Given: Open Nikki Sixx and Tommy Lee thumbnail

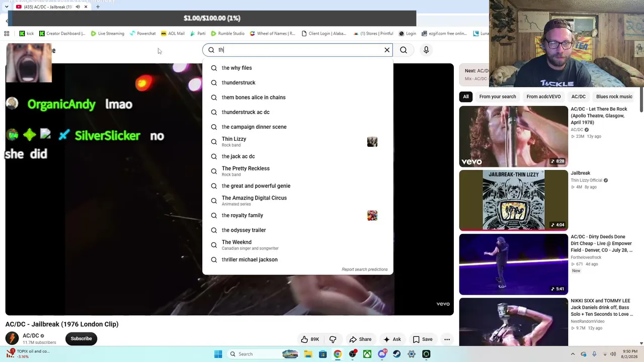Looking at the screenshot, I should click(513, 322).
